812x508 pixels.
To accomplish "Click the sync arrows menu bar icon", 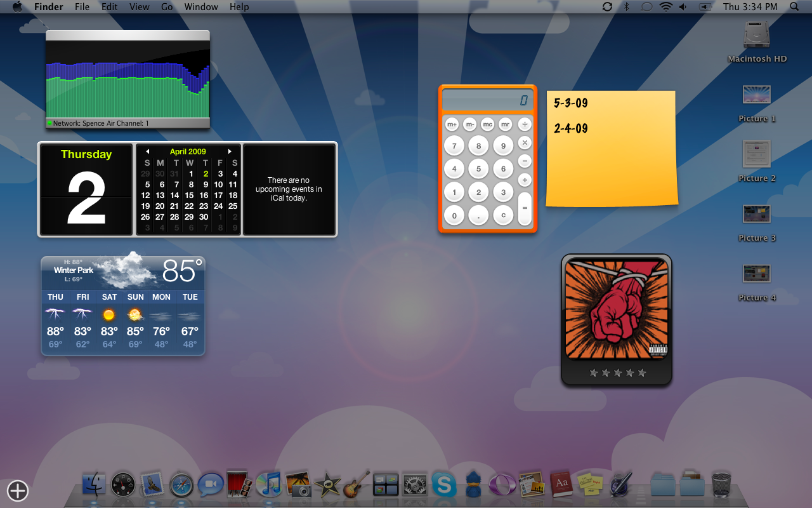I will pos(607,6).
